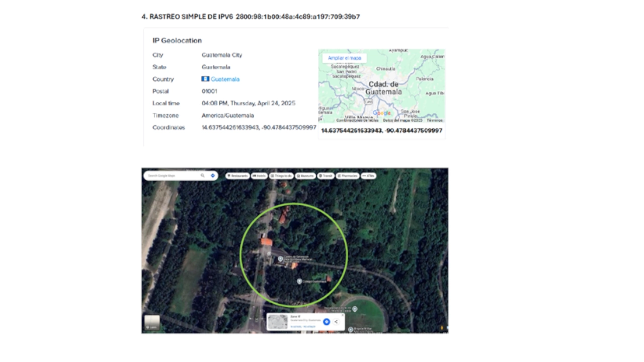Select the Things to do chip
Viewport: 644px width, 362px height.
(281, 176)
